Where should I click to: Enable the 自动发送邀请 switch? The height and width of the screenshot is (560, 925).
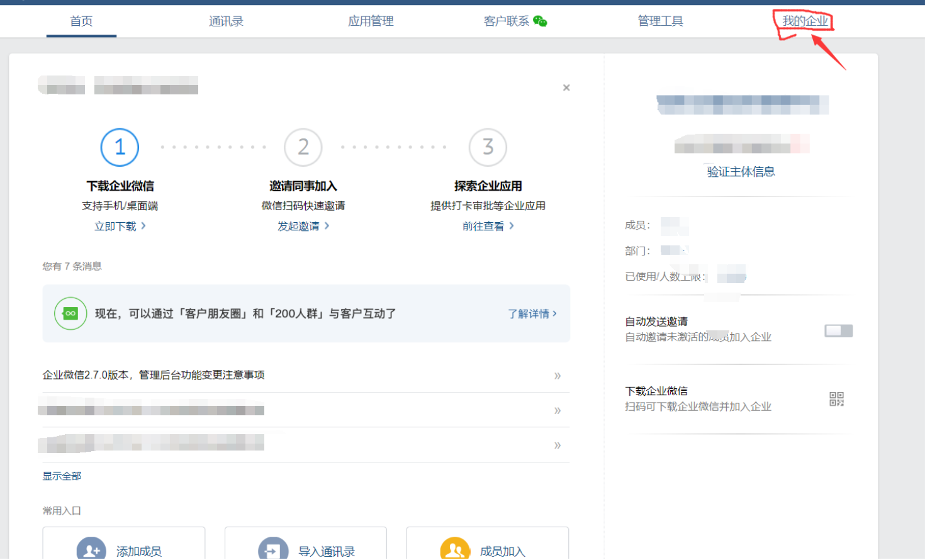click(x=838, y=330)
